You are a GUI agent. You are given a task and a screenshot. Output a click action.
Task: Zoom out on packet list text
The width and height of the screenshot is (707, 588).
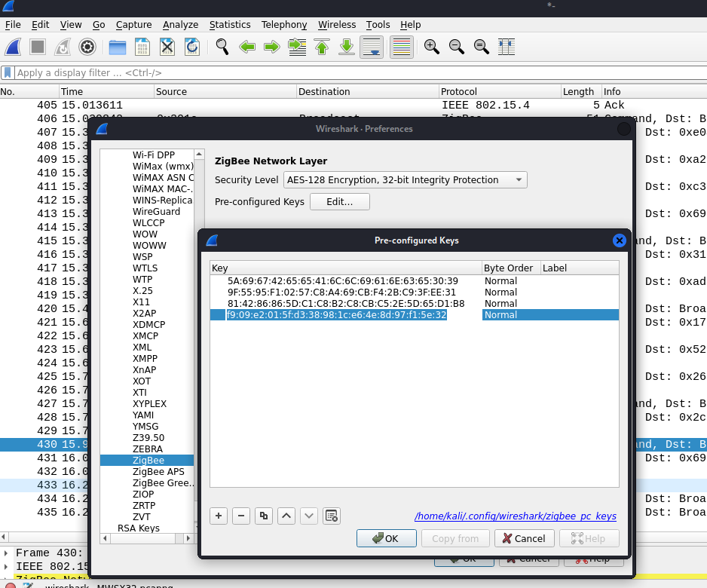pos(456,47)
